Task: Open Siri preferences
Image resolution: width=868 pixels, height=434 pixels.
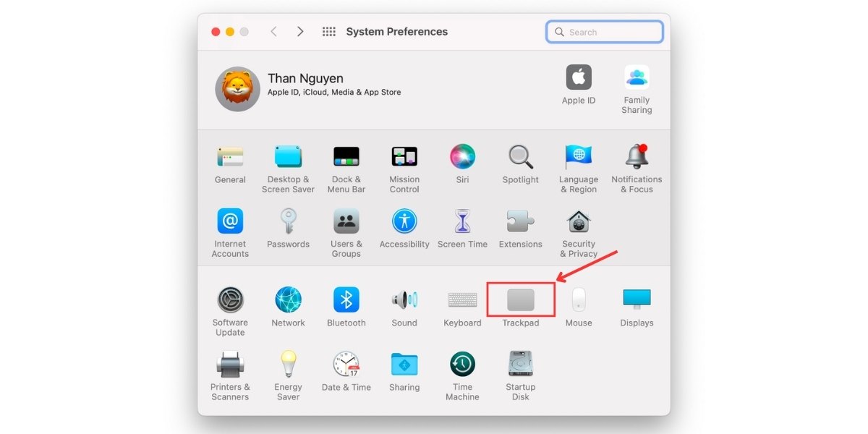Action: [462, 156]
